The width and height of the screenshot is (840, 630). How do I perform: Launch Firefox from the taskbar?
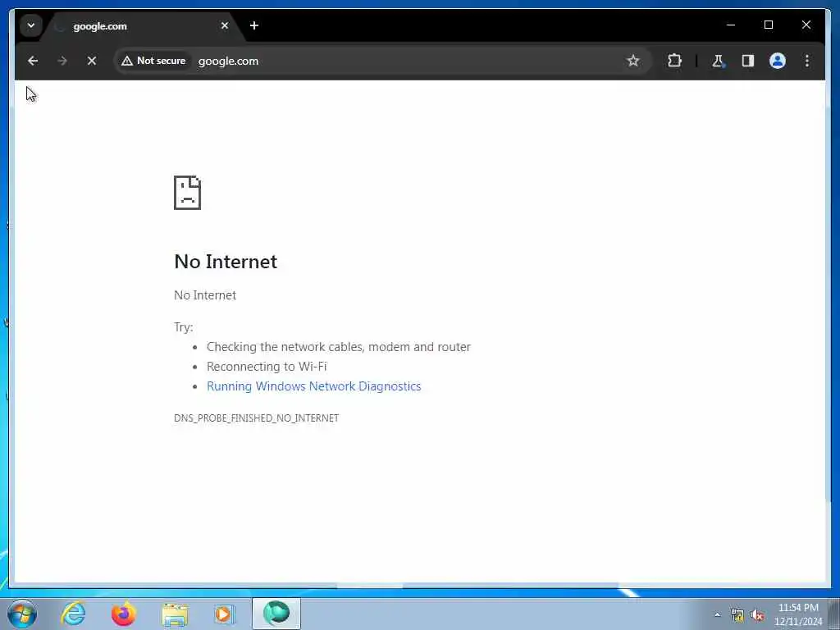[x=124, y=614]
